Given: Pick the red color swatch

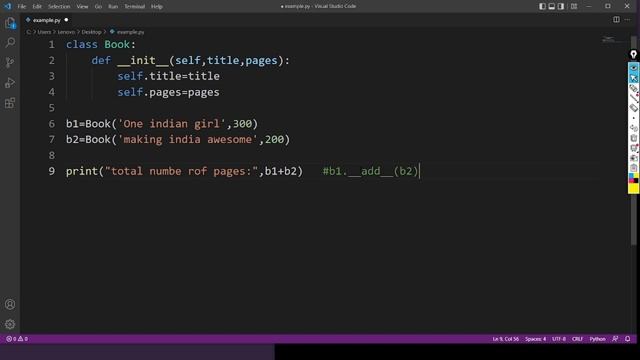Looking at the screenshot, I should 631,181.
